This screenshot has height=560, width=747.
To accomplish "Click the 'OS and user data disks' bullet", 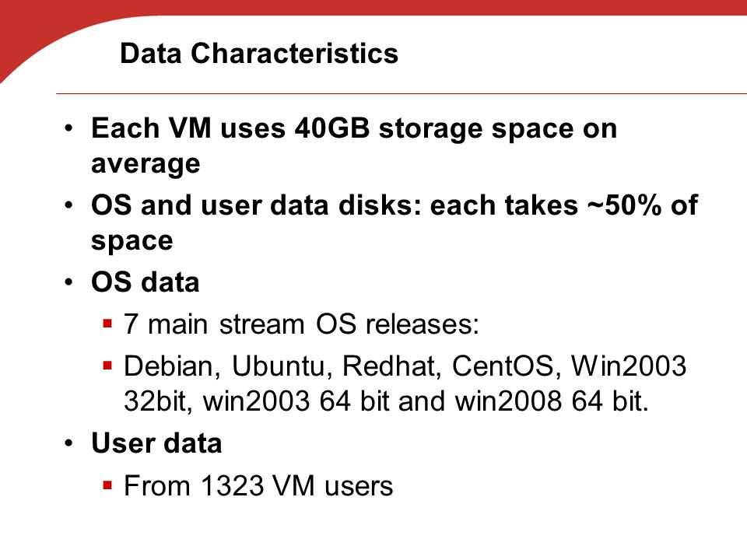I will (394, 222).
